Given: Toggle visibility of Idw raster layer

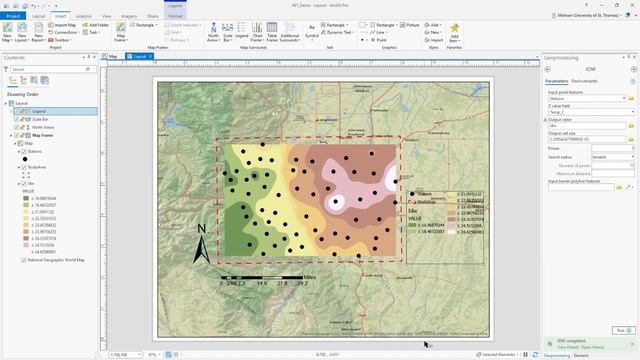Looking at the screenshot, I should tap(24, 184).
